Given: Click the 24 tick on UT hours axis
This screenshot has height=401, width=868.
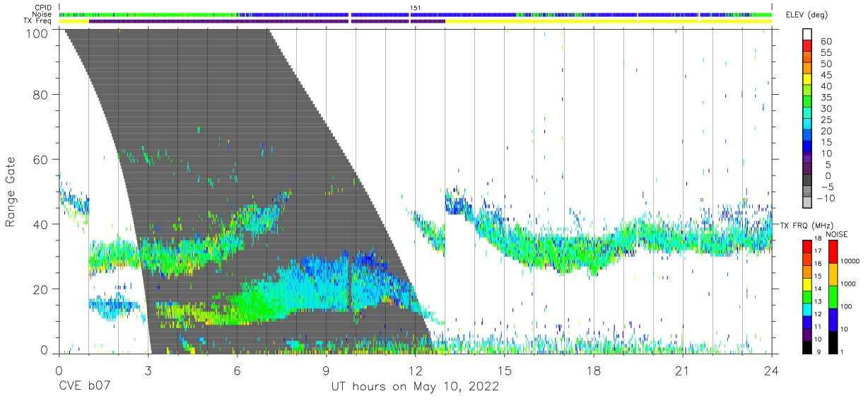Looking at the screenshot, I should [x=772, y=370].
